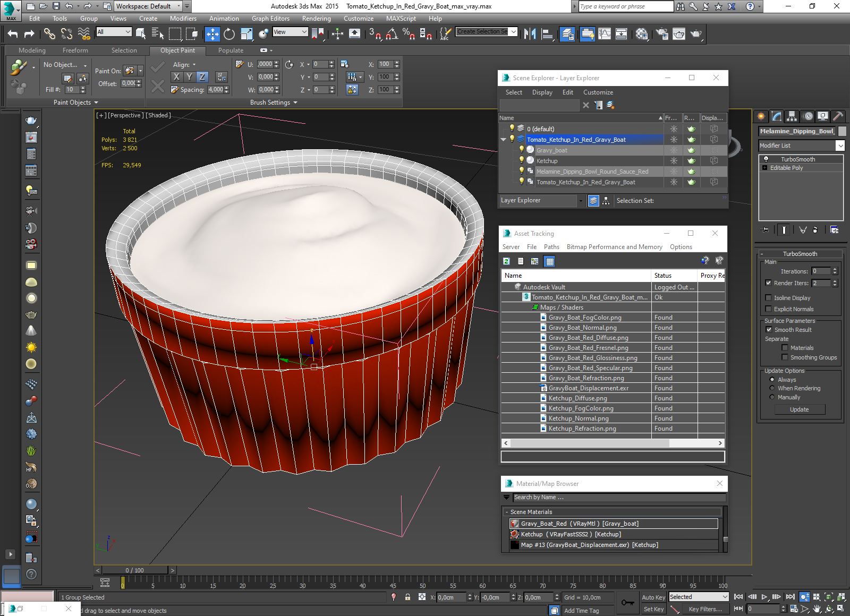Enable the Isoline Display checkbox
This screenshot has height=616, width=850.
coord(768,298)
